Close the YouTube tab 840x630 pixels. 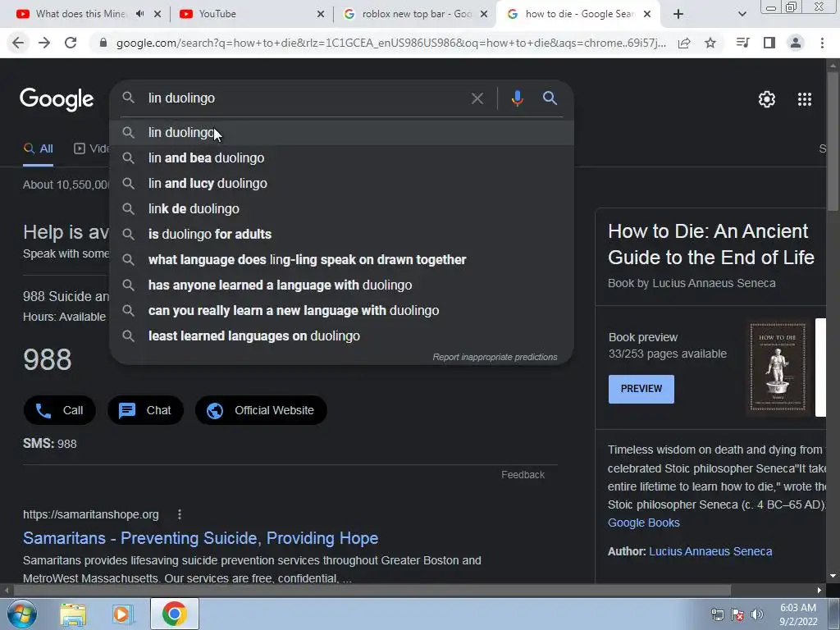click(321, 15)
